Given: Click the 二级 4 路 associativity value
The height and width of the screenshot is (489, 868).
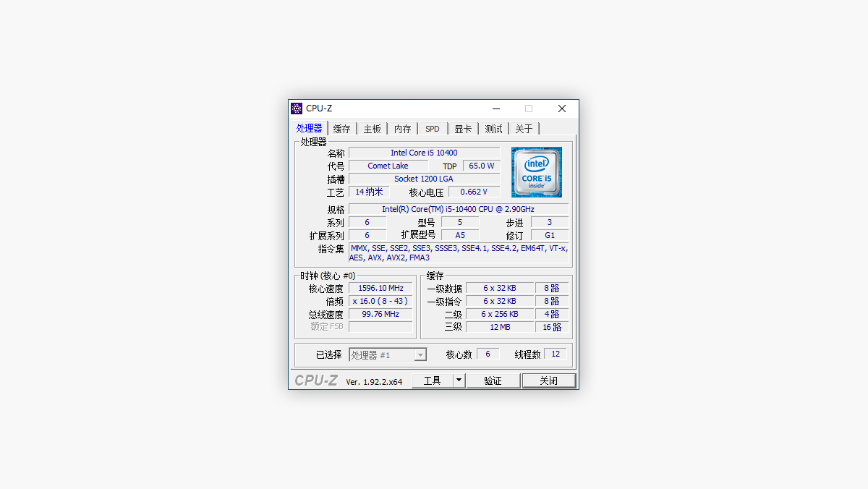Looking at the screenshot, I should [552, 314].
